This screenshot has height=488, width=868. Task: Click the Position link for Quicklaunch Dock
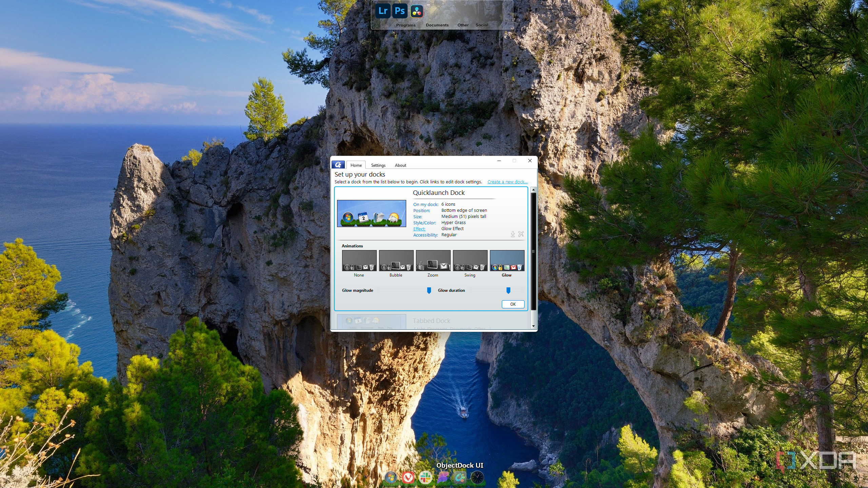421,210
